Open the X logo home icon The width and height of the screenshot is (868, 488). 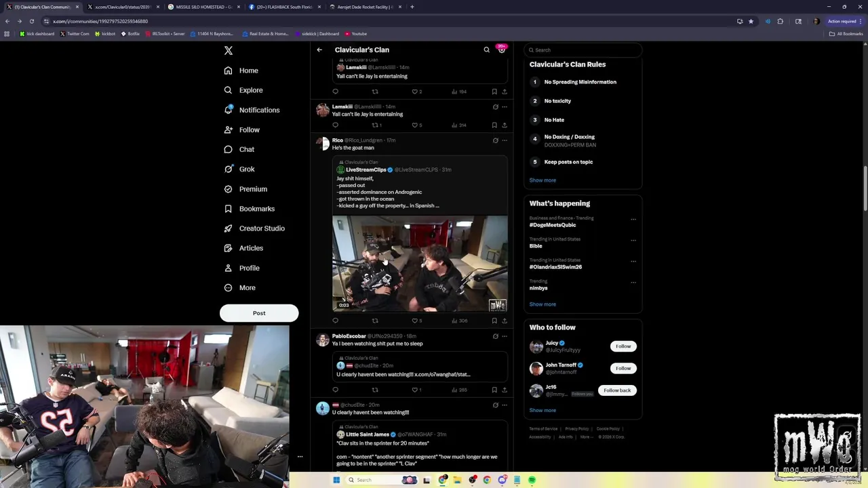coord(229,51)
